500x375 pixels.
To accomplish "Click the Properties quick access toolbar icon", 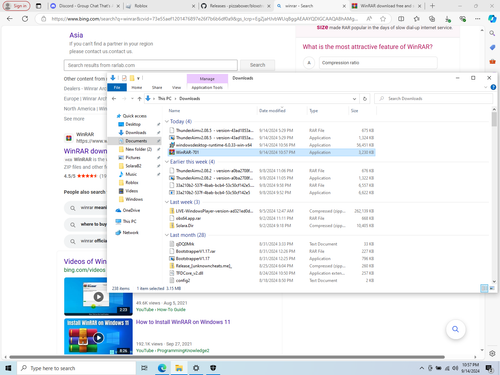I will point(124,78).
